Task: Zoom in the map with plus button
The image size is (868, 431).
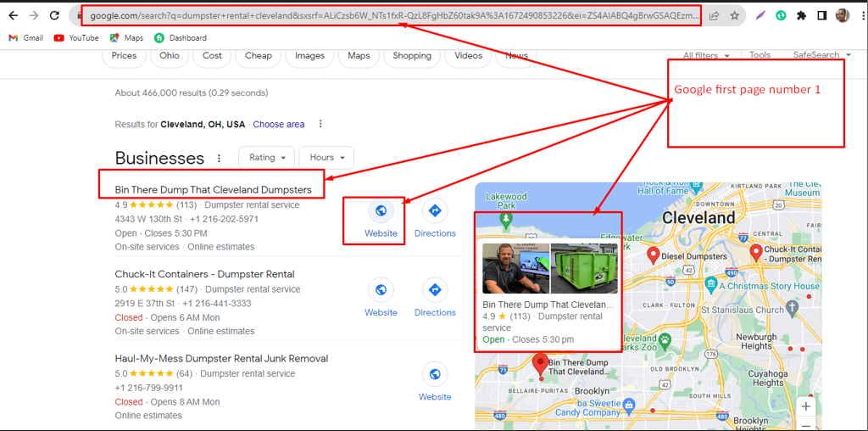Action: (x=806, y=406)
